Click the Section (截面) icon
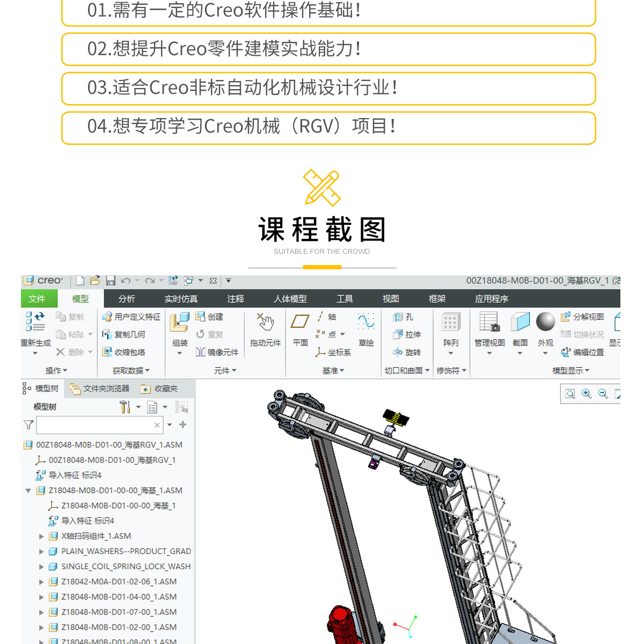The image size is (644, 644). (520, 322)
